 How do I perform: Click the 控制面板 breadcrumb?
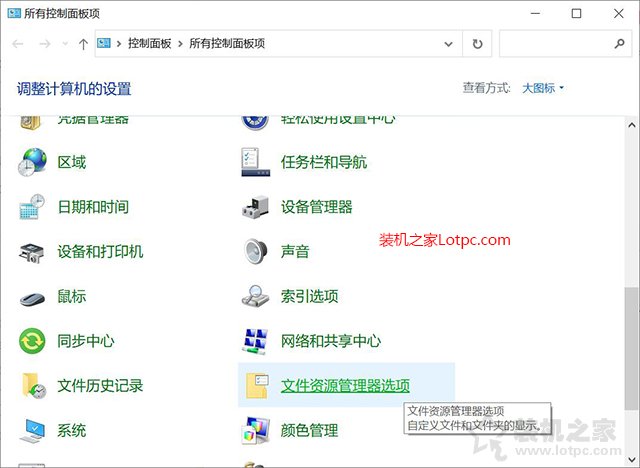pyautogui.click(x=149, y=43)
